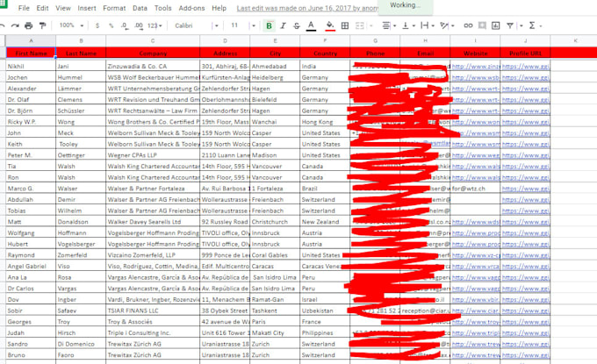Open website link in Georges Troy's row
The width and height of the screenshot is (597, 364).
(x=476, y=322)
